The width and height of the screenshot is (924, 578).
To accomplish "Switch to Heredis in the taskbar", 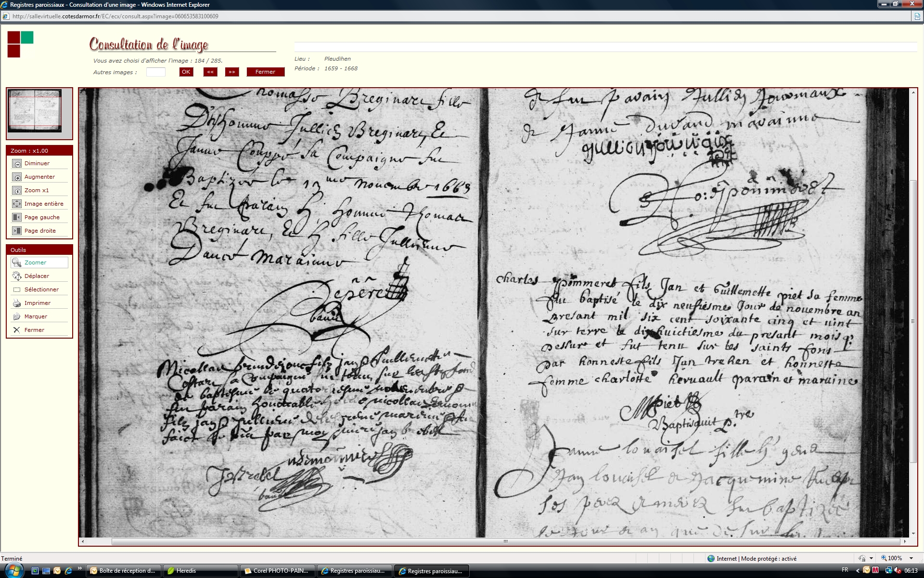I will pyautogui.click(x=200, y=571).
